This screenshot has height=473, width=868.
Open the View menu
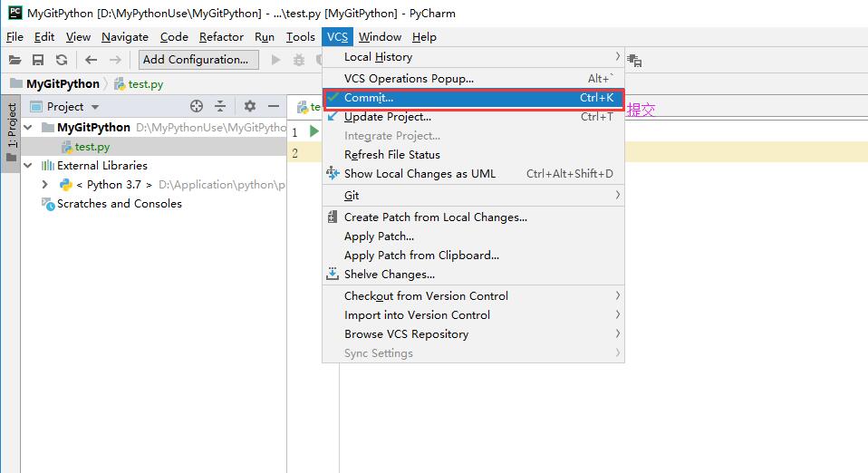coord(78,36)
